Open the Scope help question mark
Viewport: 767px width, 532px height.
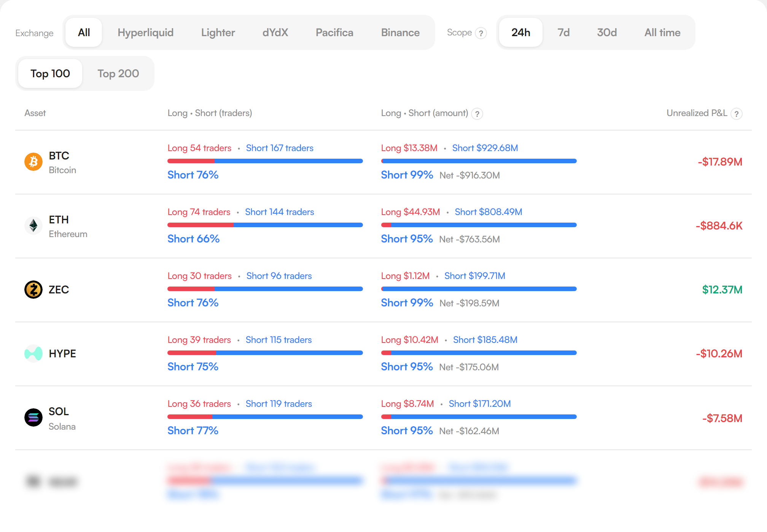point(481,33)
